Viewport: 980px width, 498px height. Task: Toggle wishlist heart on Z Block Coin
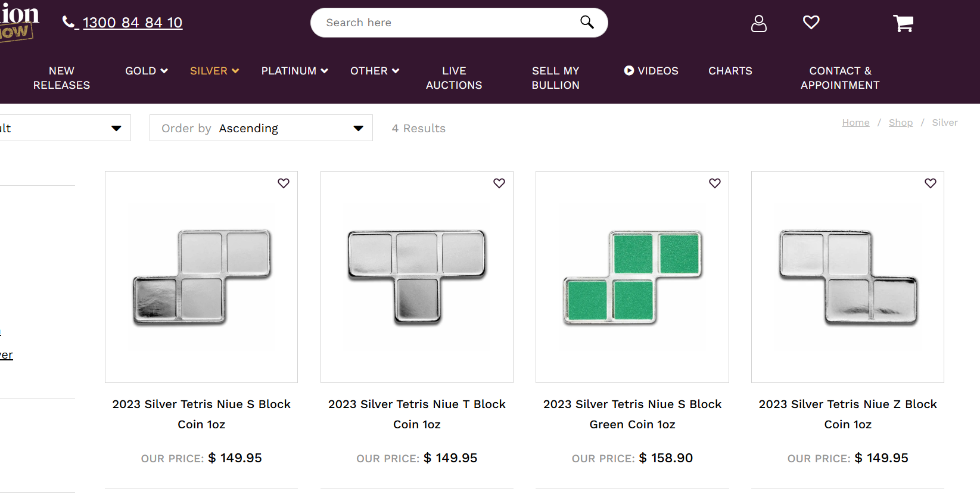[x=931, y=183]
